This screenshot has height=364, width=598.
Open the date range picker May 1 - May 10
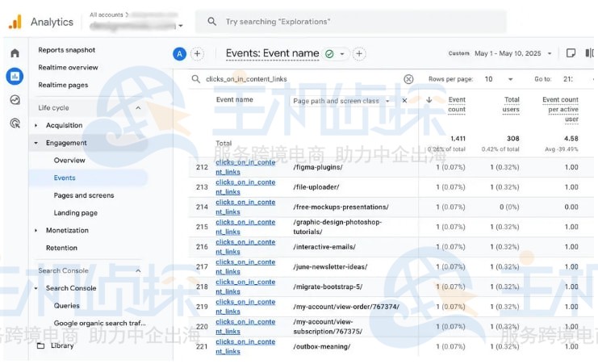pyautogui.click(x=512, y=54)
